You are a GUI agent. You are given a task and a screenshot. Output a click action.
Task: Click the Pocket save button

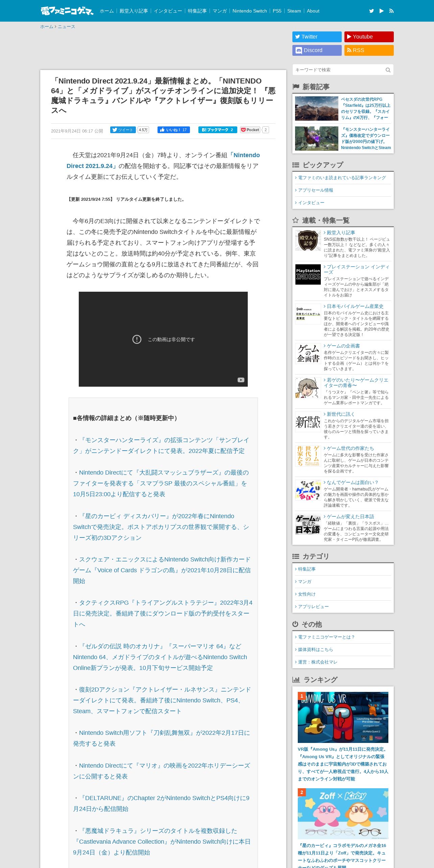coord(250,130)
